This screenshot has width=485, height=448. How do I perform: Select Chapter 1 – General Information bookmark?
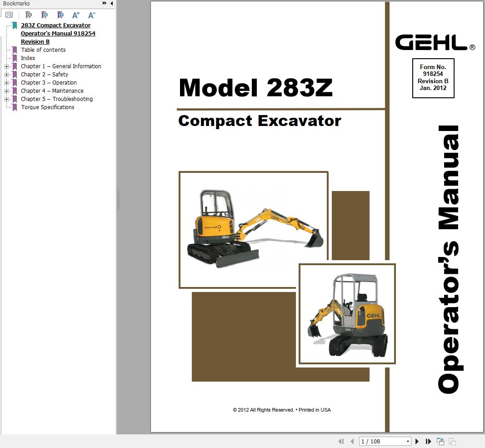(61, 66)
